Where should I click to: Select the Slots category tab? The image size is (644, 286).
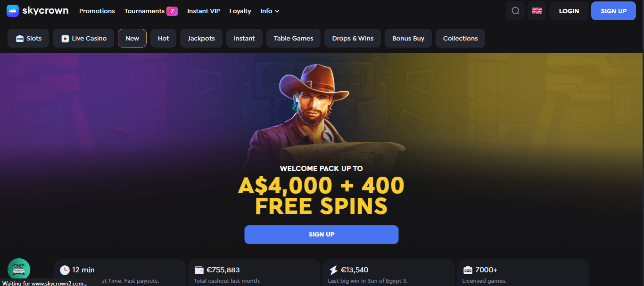click(28, 38)
